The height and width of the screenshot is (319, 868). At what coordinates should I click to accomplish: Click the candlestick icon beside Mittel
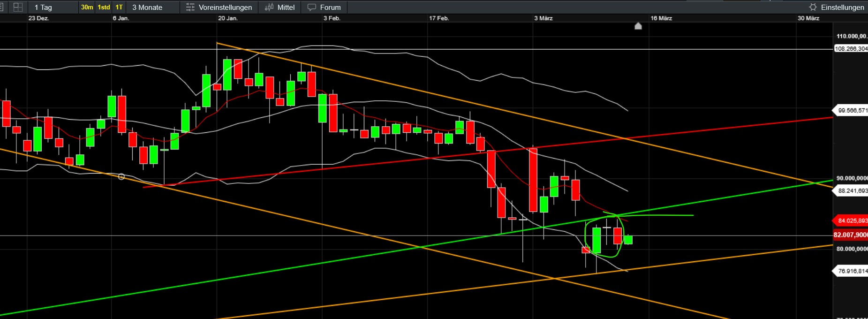(x=269, y=7)
